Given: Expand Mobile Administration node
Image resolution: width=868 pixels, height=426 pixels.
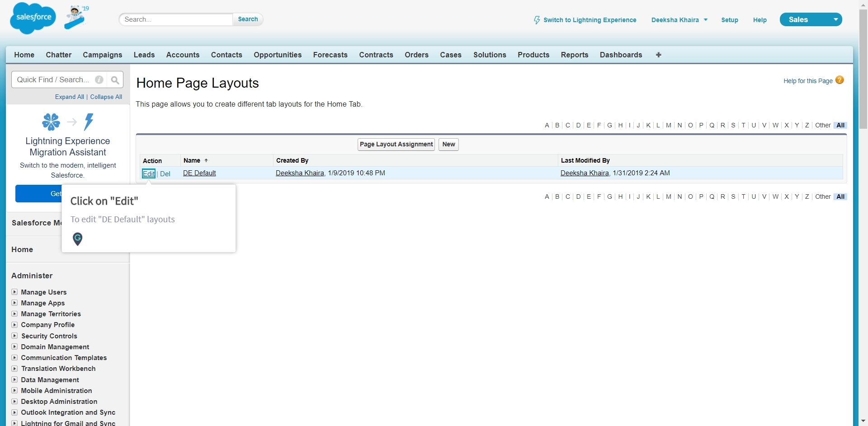Looking at the screenshot, I should 14,390.
